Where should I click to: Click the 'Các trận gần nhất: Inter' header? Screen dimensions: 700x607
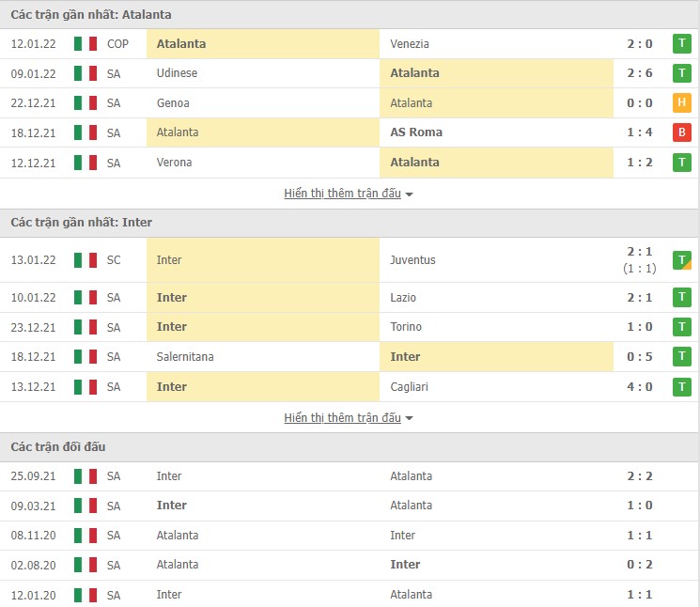coord(81,223)
